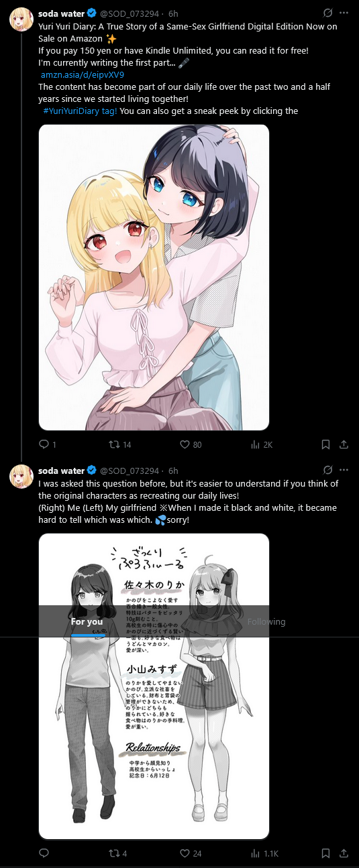Screen dimensions: 359x868
Task: Bookmark the first post
Action: click(x=325, y=444)
